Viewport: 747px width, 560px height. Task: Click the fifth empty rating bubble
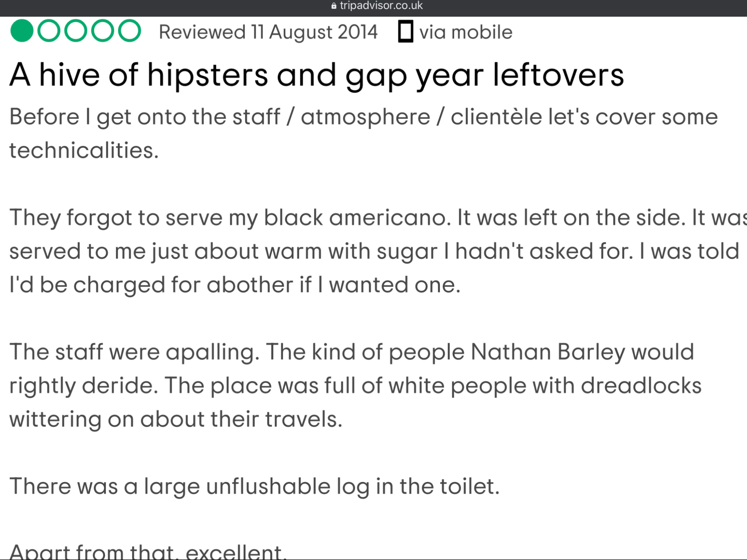coord(129,31)
